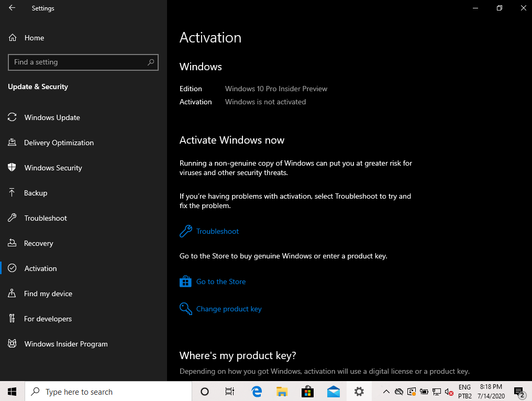Click sidebar Troubleshoot wrench icon
Viewport: 532px width, 401px height.
(12, 218)
